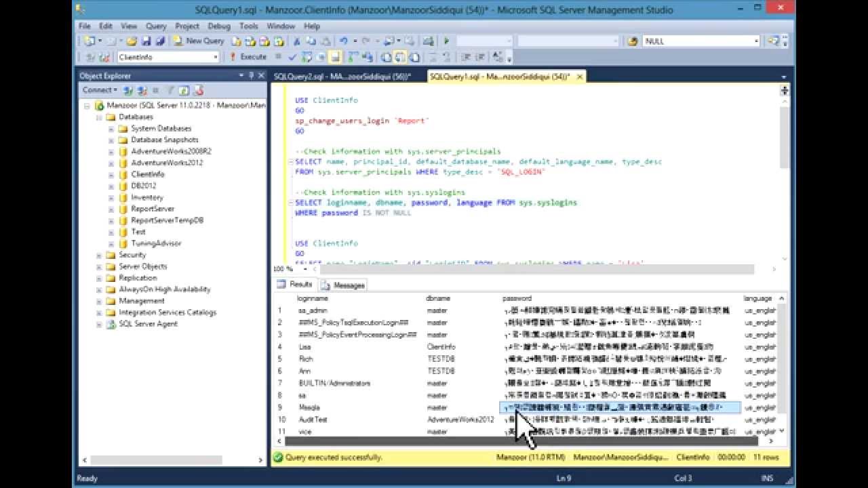Screen dimensions: 868x488
Task: Click the green Start Debugging arrow
Action: coord(446,41)
